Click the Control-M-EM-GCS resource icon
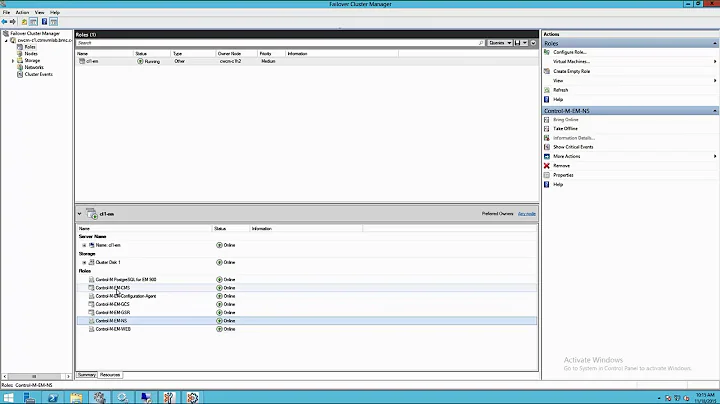The width and height of the screenshot is (720, 404). 91,304
